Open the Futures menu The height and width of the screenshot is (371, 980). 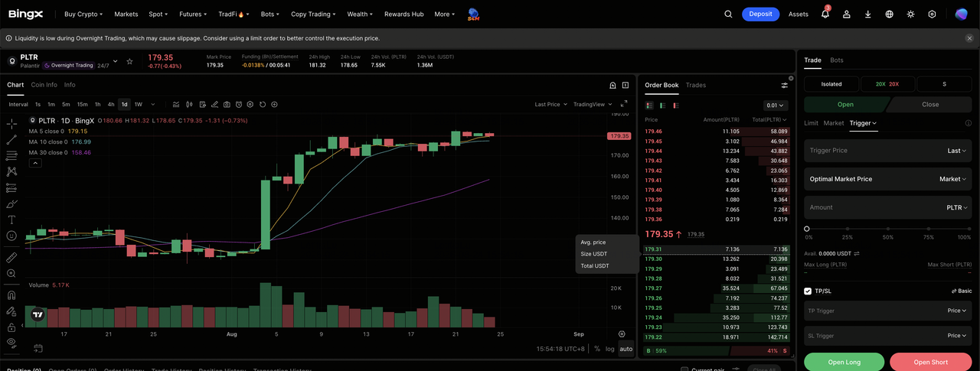[193, 14]
